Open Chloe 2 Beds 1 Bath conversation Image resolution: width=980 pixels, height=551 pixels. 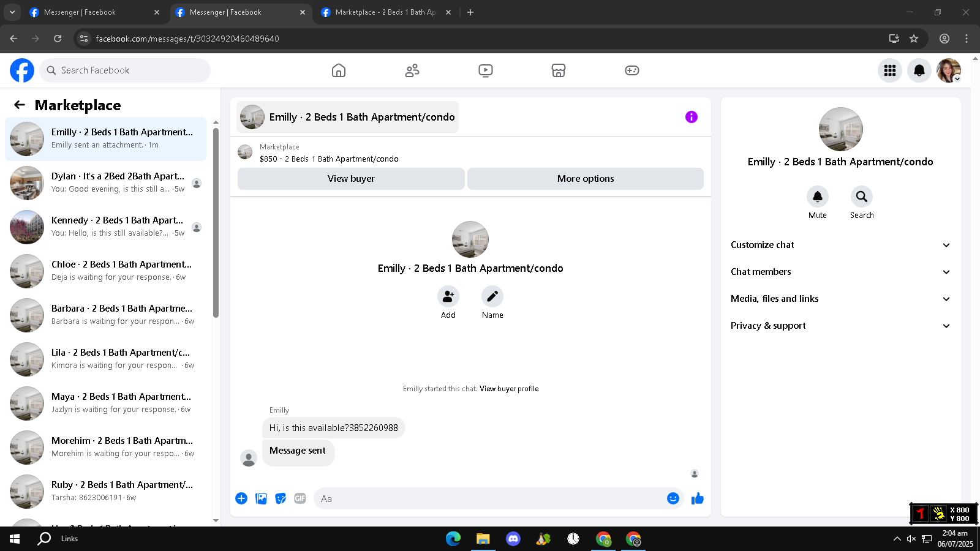[105, 271]
